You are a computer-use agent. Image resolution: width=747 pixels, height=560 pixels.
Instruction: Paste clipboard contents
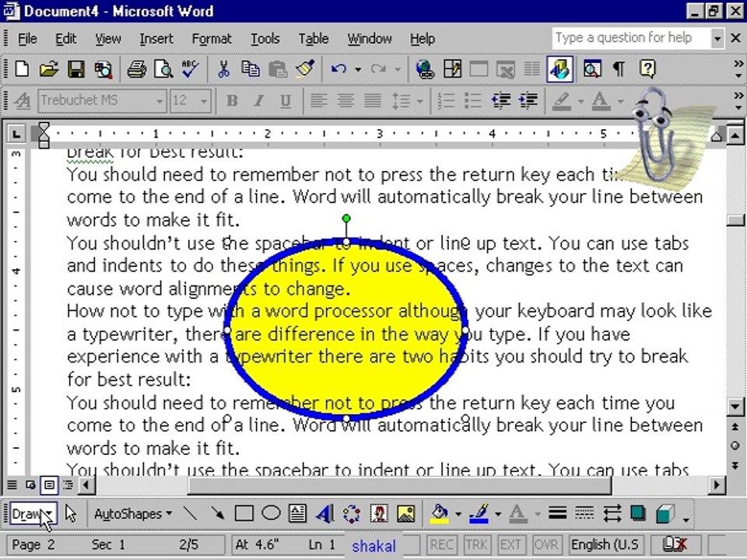277,69
